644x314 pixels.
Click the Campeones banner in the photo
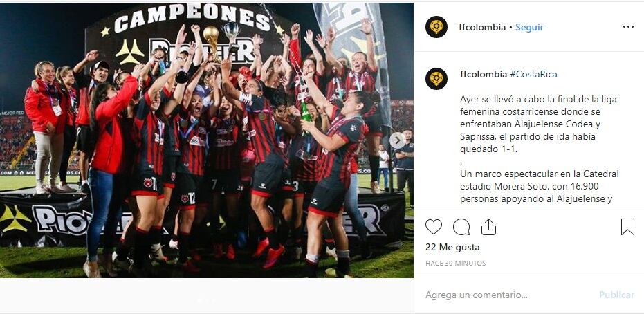click(x=192, y=19)
